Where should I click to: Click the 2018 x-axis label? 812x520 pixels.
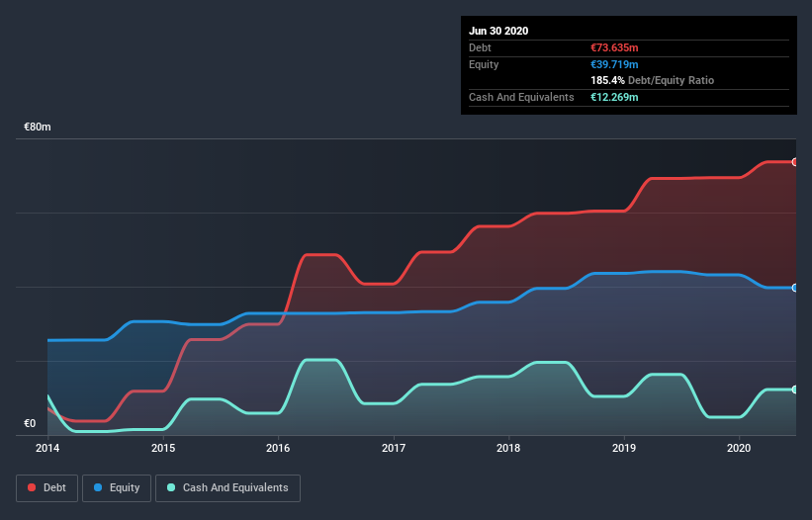508,448
